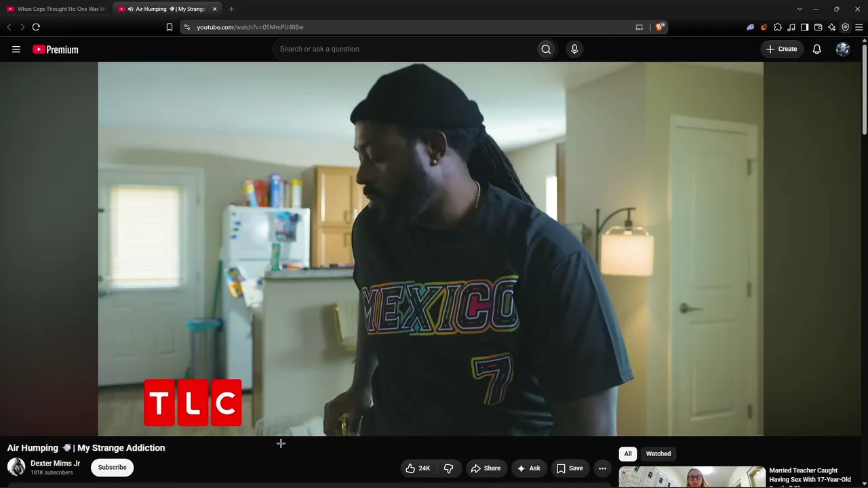The height and width of the screenshot is (488, 868).
Task: Bookmark this page in the browser
Action: [x=170, y=27]
